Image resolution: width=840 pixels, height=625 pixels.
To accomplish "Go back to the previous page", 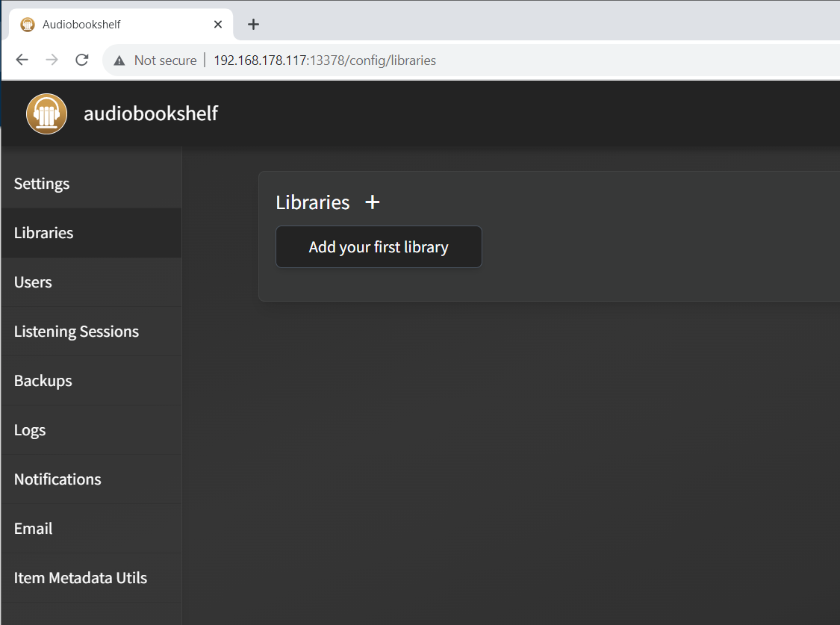I will [22, 60].
